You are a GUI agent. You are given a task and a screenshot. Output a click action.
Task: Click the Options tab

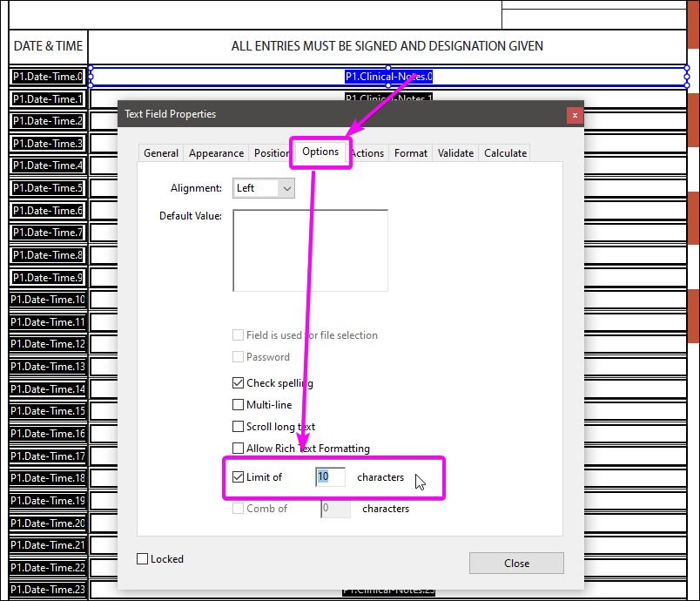coord(320,152)
